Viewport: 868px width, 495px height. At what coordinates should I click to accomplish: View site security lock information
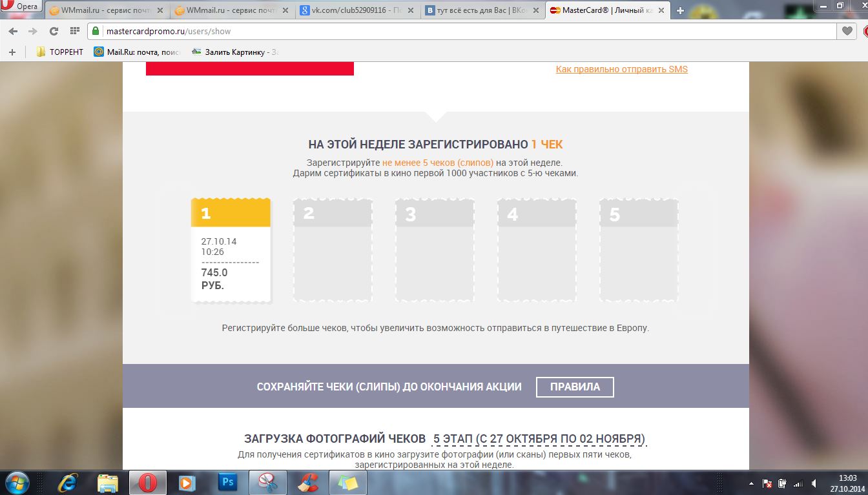click(95, 31)
